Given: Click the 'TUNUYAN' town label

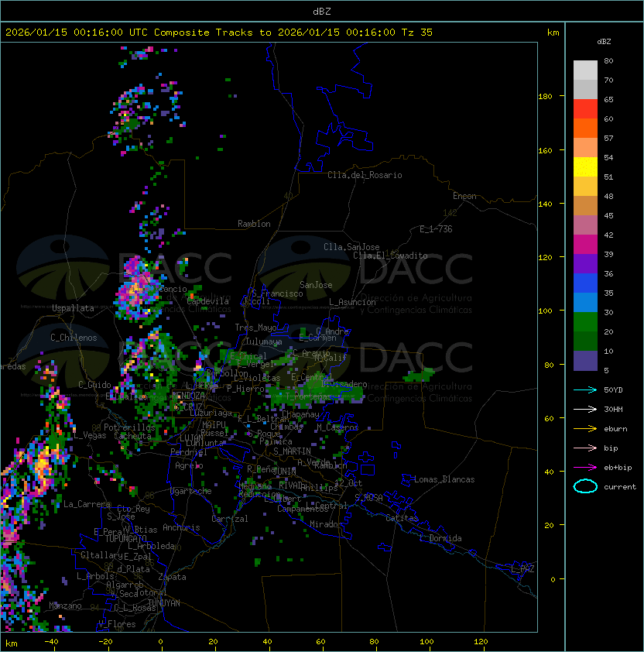Looking at the screenshot, I should [x=164, y=603].
